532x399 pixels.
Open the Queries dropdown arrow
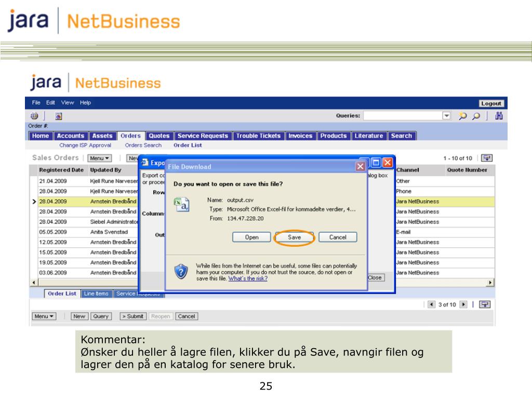(446, 116)
